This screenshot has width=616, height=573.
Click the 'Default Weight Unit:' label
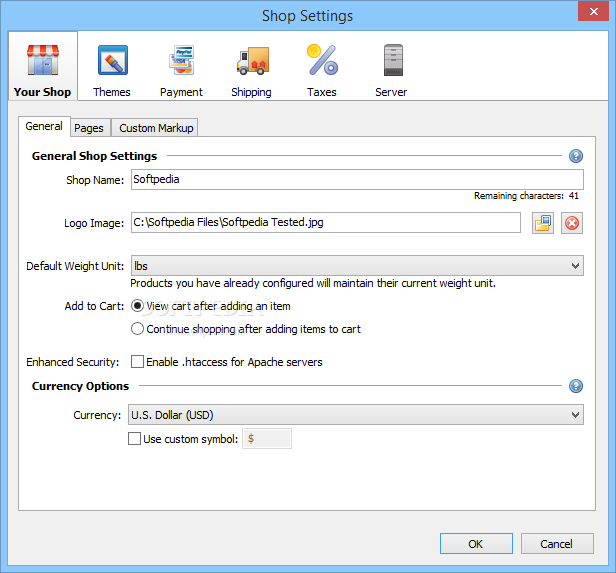75,266
